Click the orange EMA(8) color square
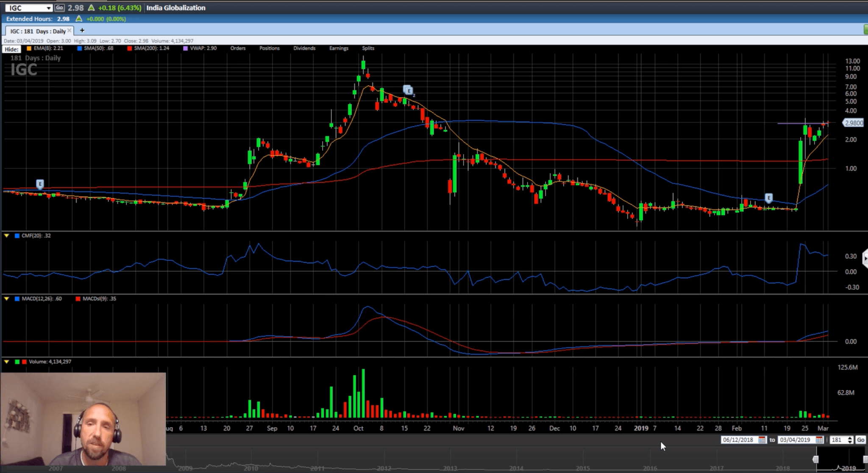 click(29, 49)
